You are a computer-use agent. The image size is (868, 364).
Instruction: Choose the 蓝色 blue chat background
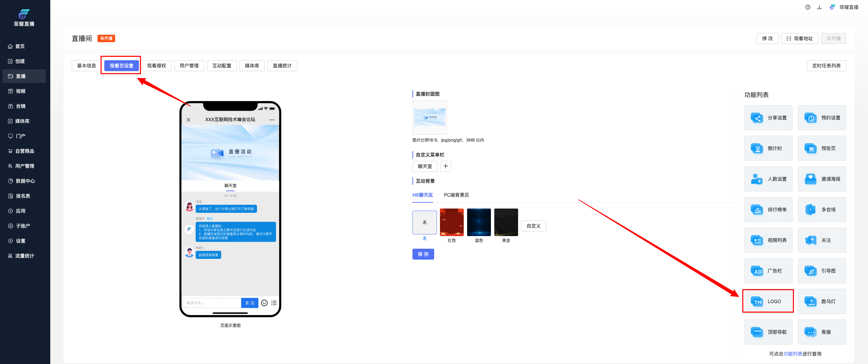[x=479, y=222]
